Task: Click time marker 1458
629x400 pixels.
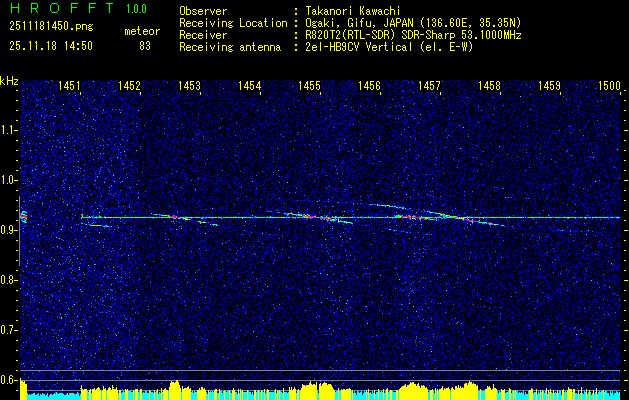Action: (x=489, y=85)
